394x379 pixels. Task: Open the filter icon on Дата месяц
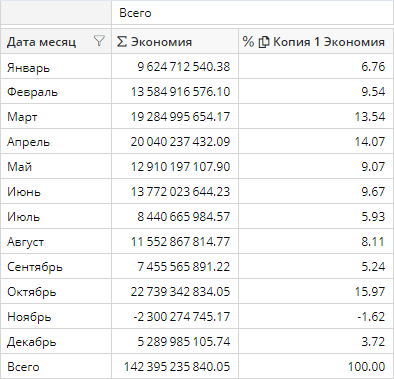99,41
